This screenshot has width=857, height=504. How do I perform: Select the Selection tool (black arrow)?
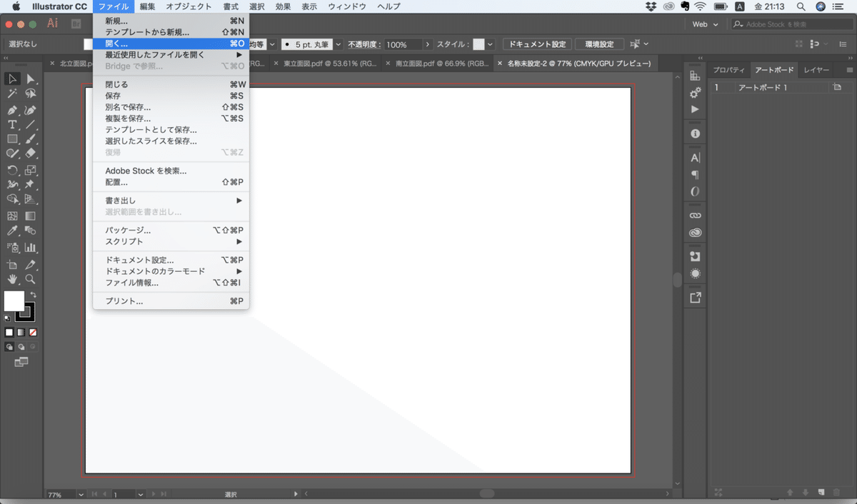pyautogui.click(x=12, y=79)
